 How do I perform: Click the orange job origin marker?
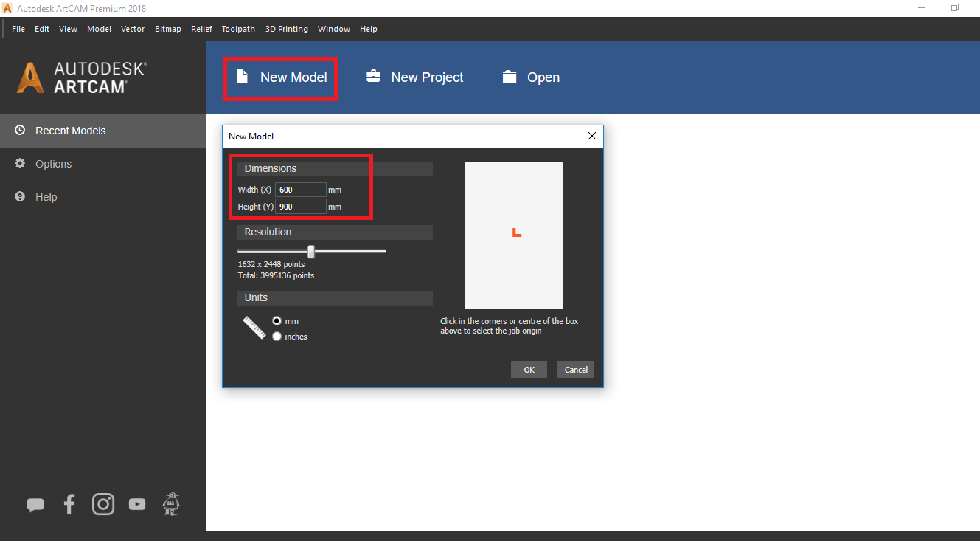[x=517, y=233]
